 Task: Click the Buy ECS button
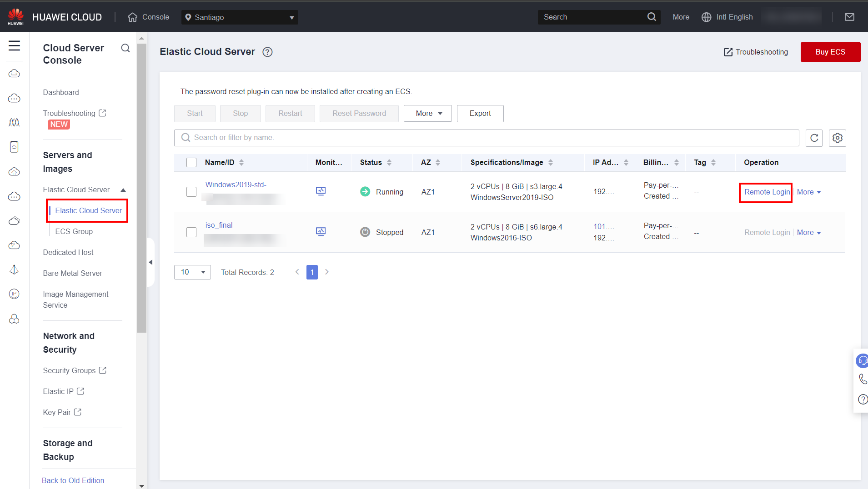[x=830, y=52]
